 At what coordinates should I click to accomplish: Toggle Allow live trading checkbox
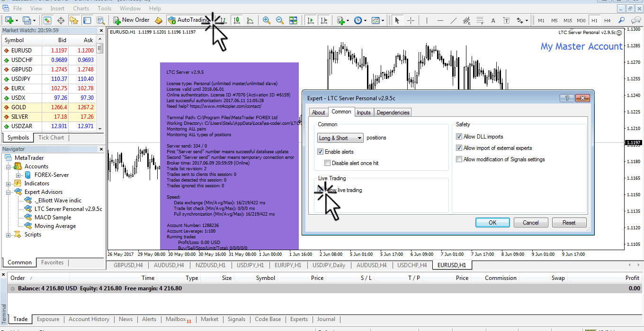coord(321,190)
